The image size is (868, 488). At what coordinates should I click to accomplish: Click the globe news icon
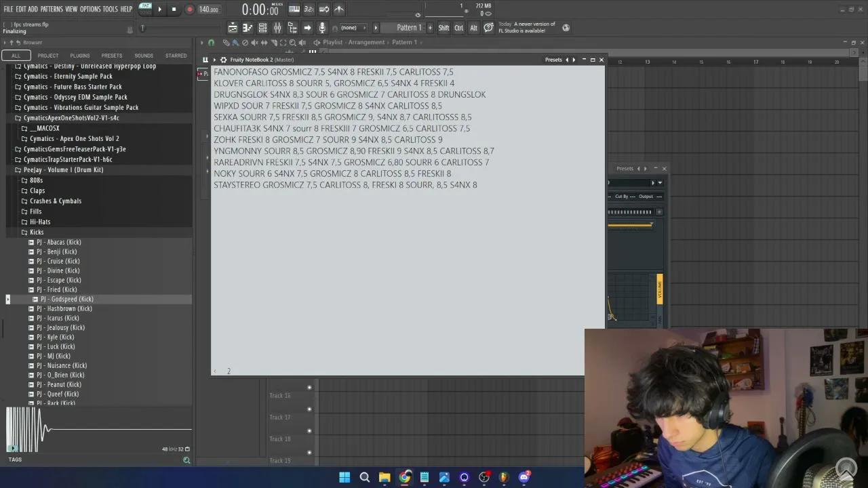pyautogui.click(x=566, y=28)
